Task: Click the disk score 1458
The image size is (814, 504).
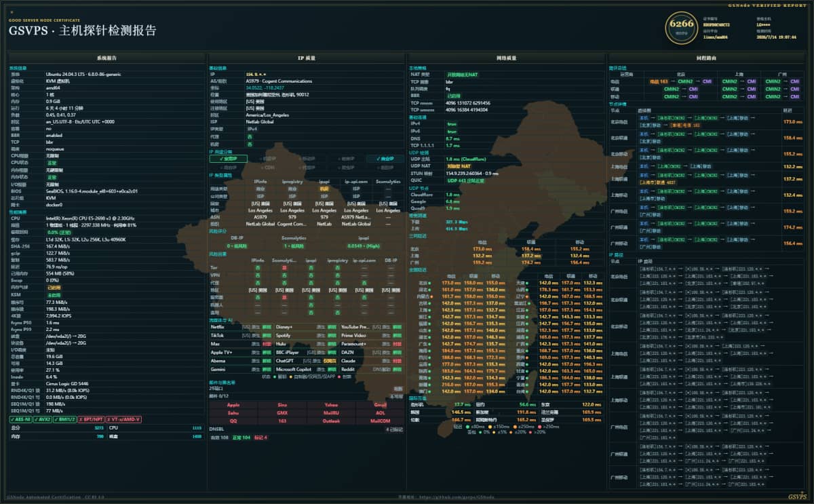Action: [x=197, y=436]
